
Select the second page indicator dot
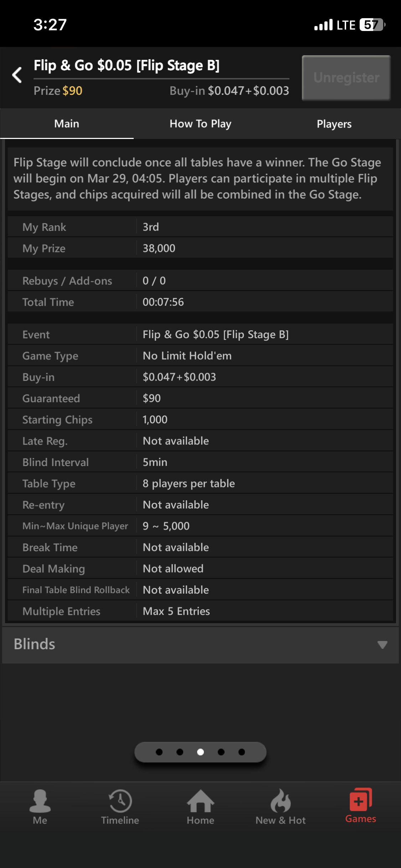tap(180, 752)
